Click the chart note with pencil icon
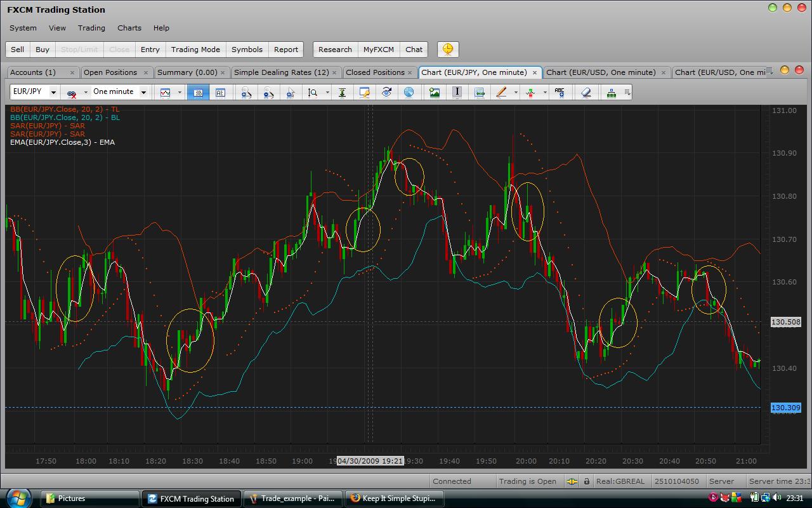 tap(364, 93)
